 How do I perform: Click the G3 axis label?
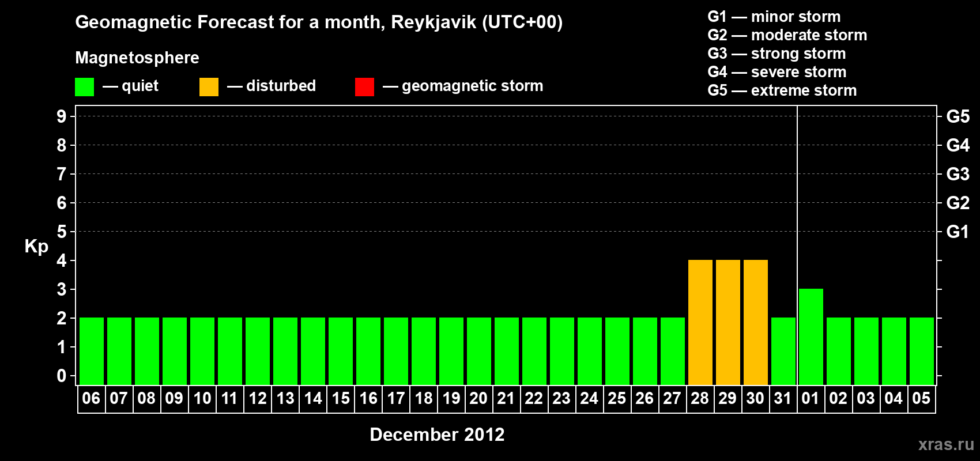tap(958, 174)
